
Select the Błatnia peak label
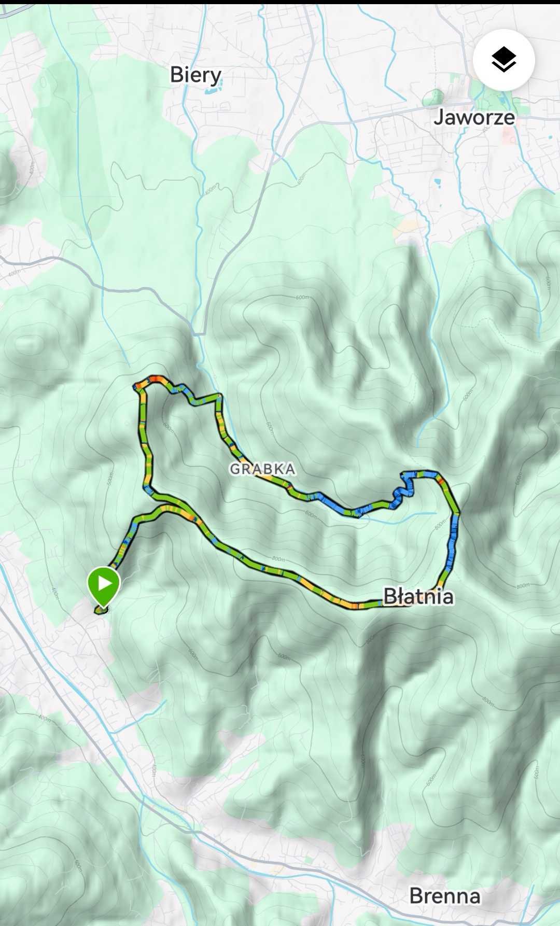pos(418,596)
